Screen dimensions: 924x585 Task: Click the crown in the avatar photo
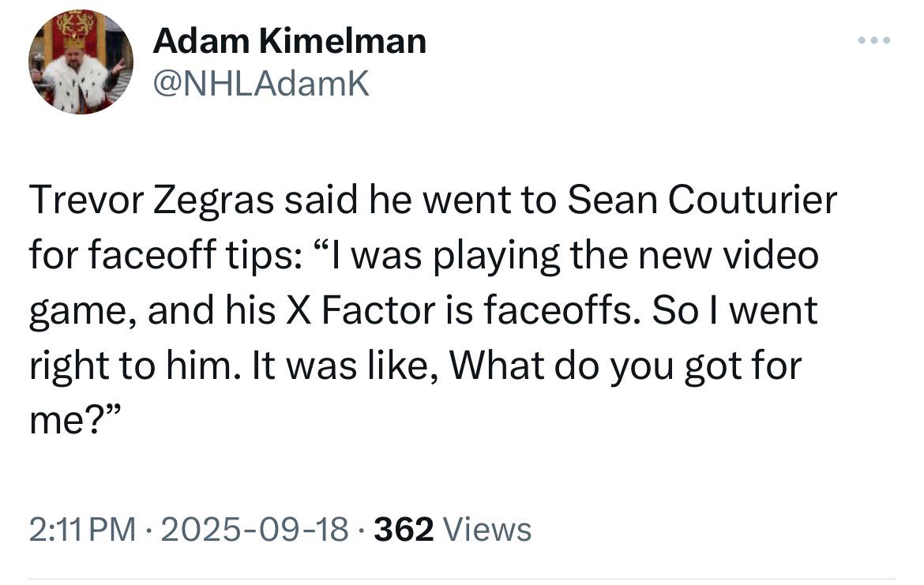click(x=75, y=43)
